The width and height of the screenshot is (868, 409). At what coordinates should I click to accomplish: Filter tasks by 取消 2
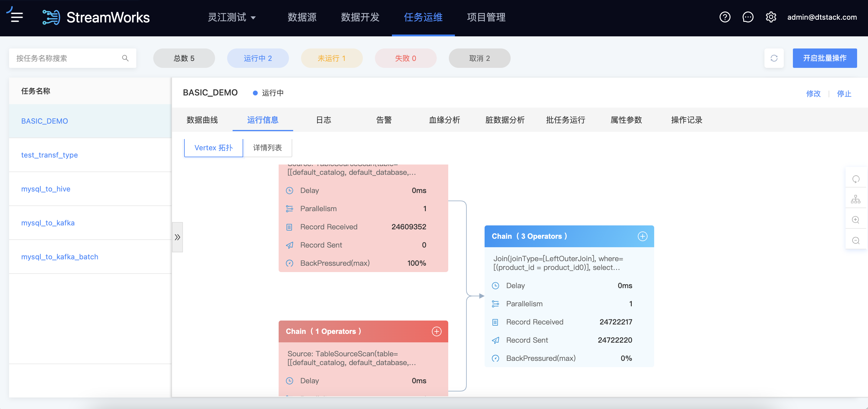point(479,58)
